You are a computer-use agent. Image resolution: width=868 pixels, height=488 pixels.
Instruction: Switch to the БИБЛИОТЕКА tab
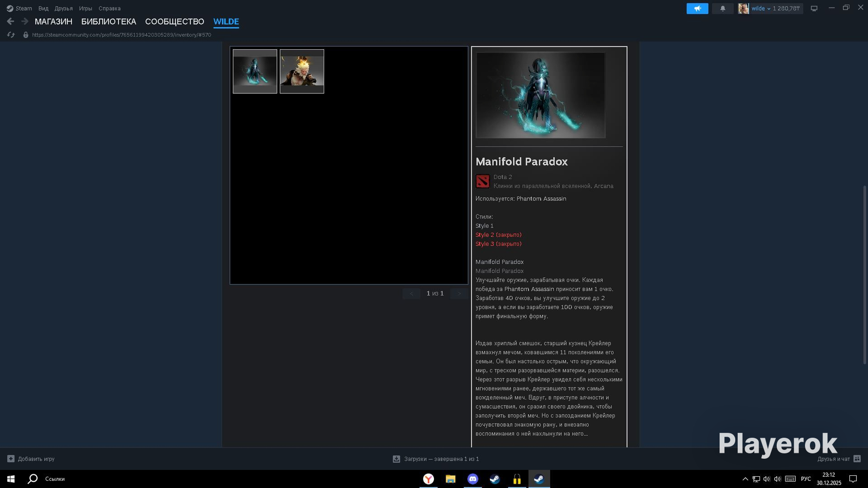(108, 21)
